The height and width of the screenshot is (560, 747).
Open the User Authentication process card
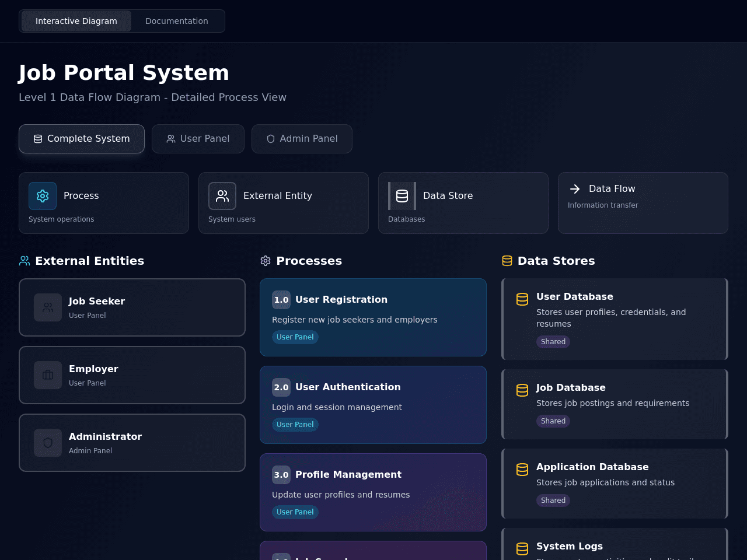pos(373,405)
